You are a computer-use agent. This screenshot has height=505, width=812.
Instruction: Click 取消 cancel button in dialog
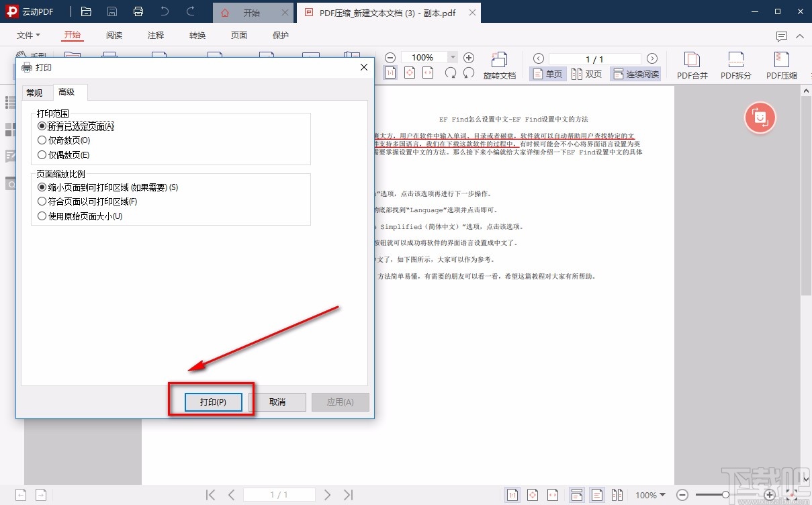tap(277, 402)
